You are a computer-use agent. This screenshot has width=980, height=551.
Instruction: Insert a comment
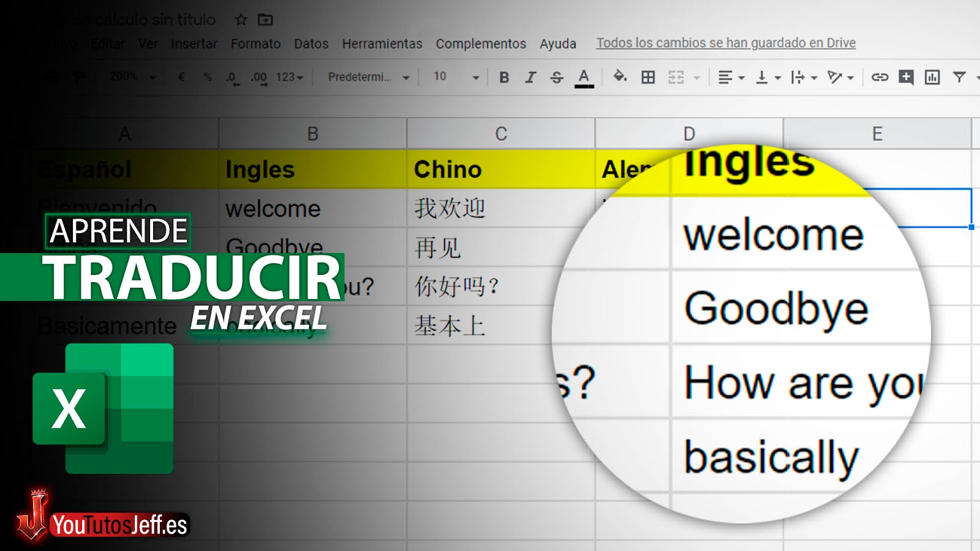906,77
